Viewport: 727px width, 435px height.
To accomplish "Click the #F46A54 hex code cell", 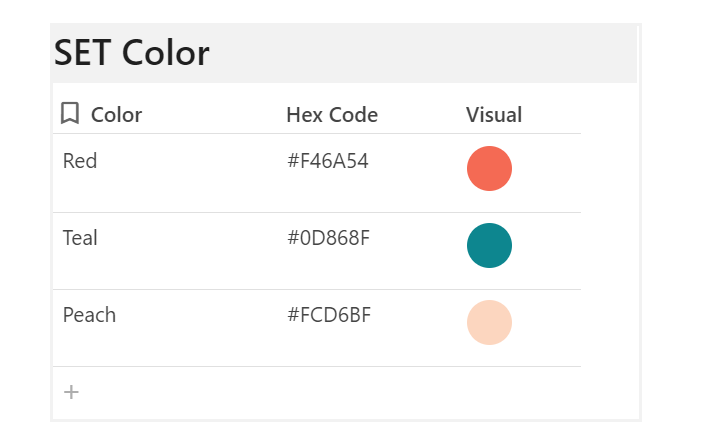I will [328, 161].
